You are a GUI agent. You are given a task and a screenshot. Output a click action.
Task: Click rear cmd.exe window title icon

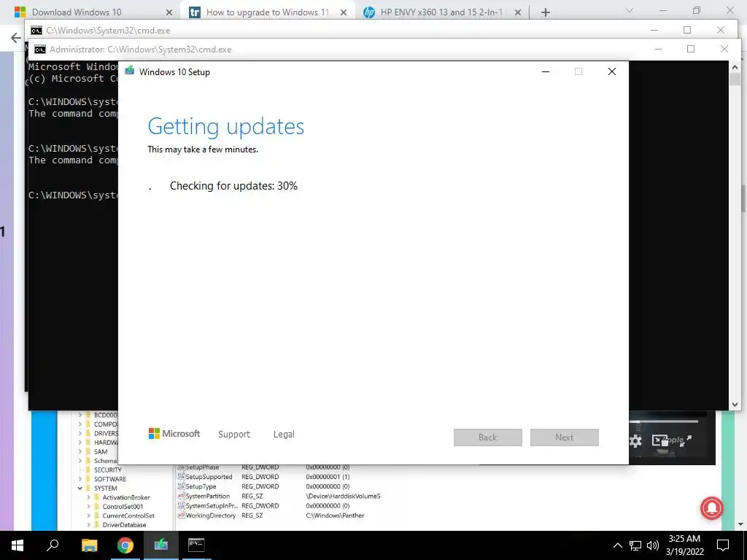point(36,31)
